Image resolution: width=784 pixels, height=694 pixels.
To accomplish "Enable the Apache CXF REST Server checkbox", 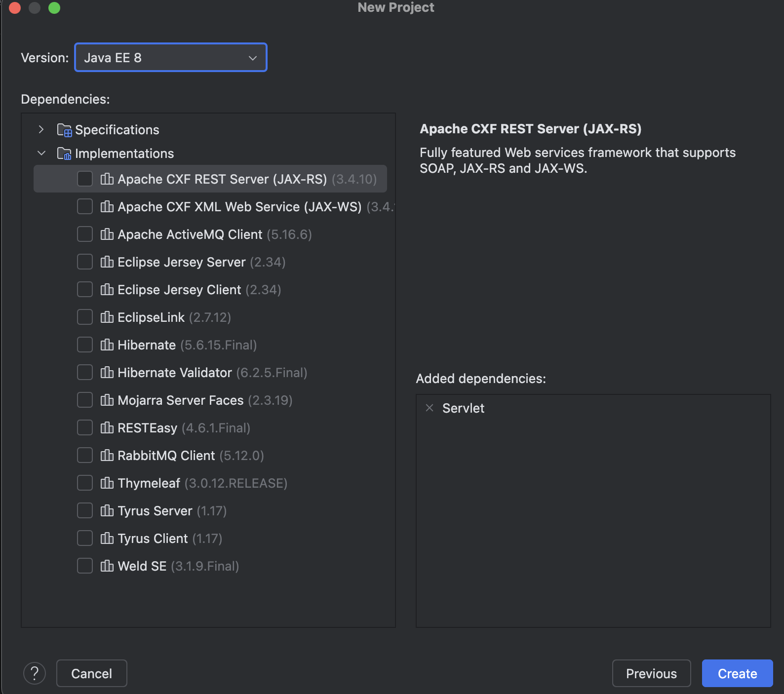I will pos(85,179).
